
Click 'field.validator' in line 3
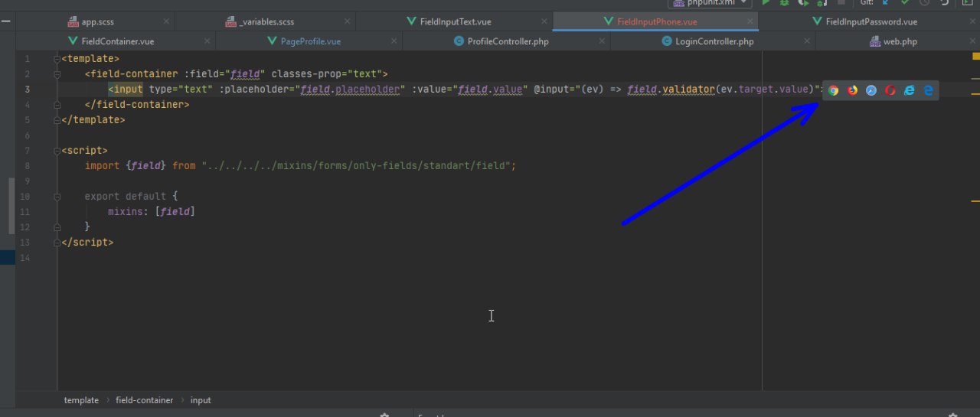click(x=670, y=90)
